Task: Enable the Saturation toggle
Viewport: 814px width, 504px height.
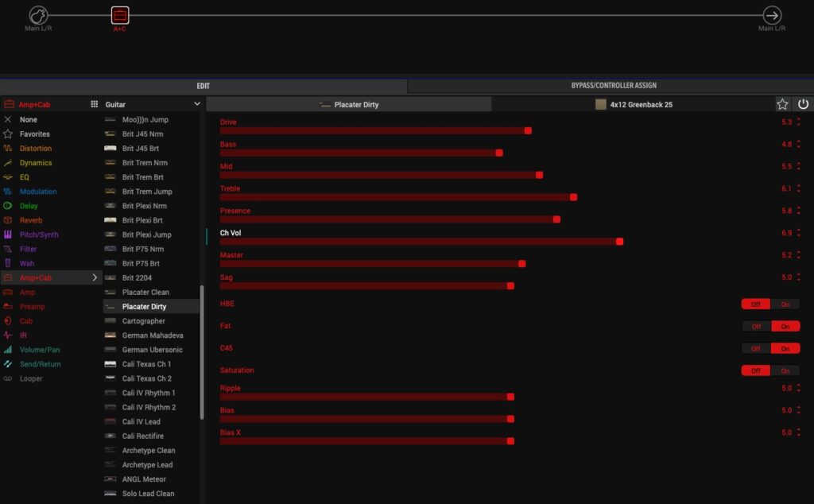Action: pyautogui.click(x=785, y=371)
